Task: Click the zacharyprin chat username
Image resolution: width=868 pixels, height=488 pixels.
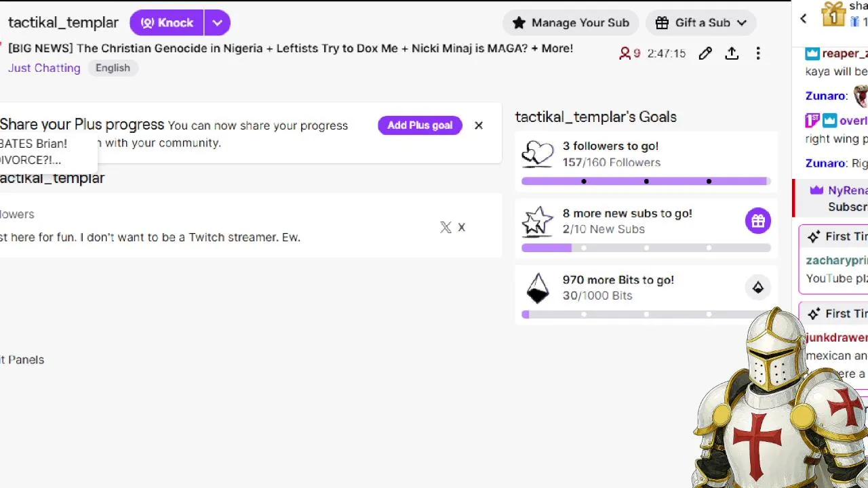Action: [x=837, y=260]
